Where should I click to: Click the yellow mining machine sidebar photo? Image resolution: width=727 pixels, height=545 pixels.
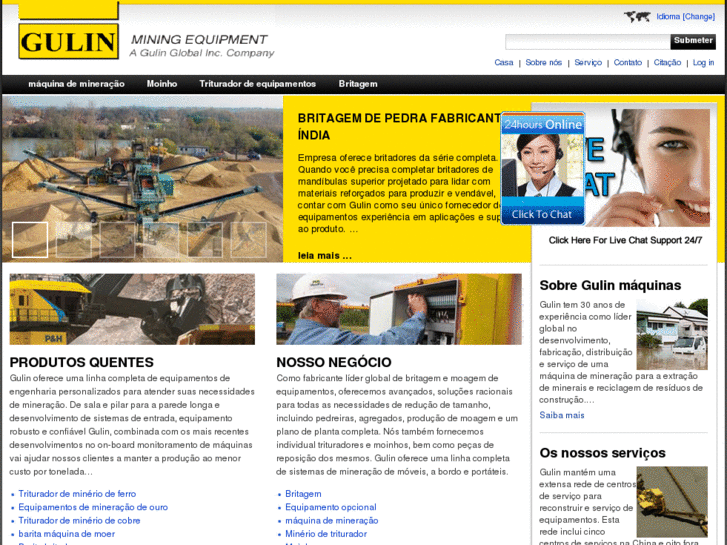[x=672, y=502]
